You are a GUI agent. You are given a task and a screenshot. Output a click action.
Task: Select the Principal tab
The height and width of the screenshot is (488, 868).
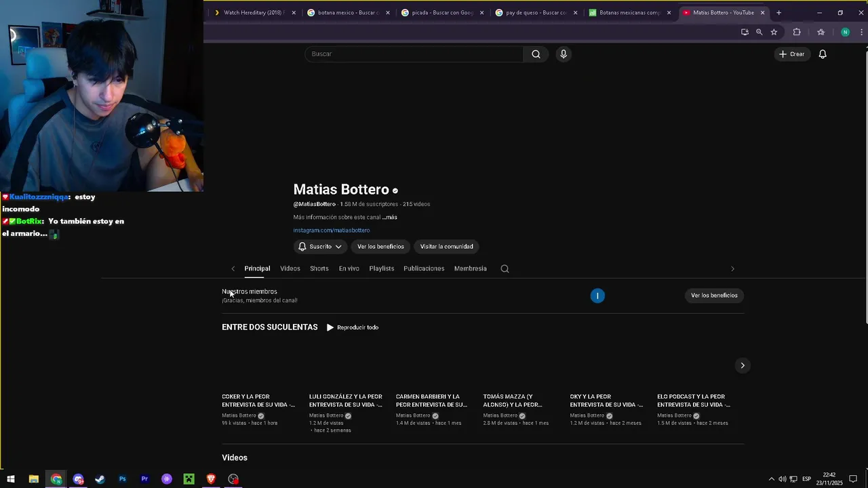[x=257, y=268]
